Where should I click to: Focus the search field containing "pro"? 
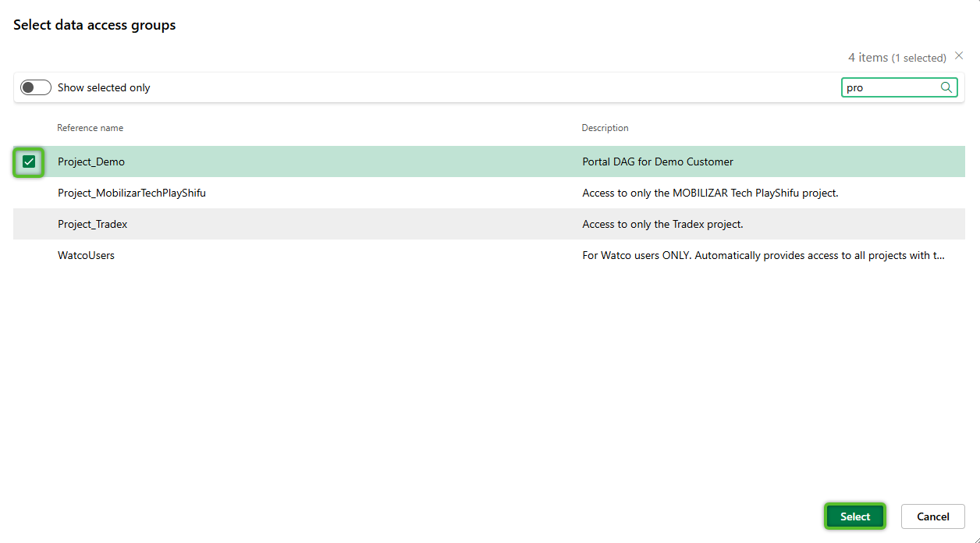click(x=889, y=87)
